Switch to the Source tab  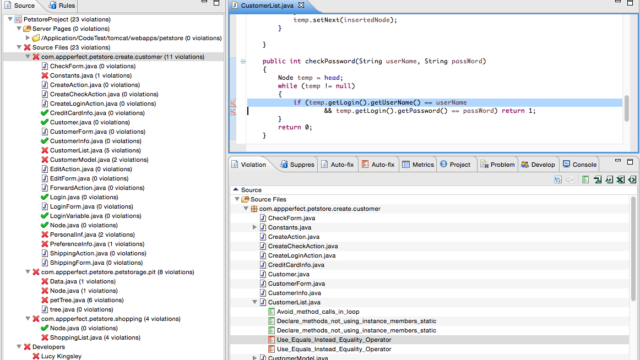point(20,5)
